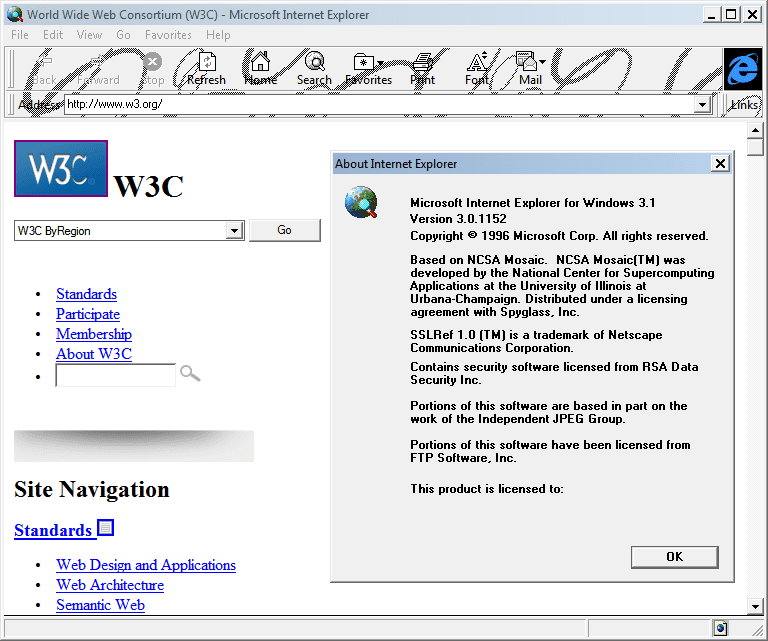Open the Edit menu
The width and height of the screenshot is (768, 641).
[x=53, y=35]
